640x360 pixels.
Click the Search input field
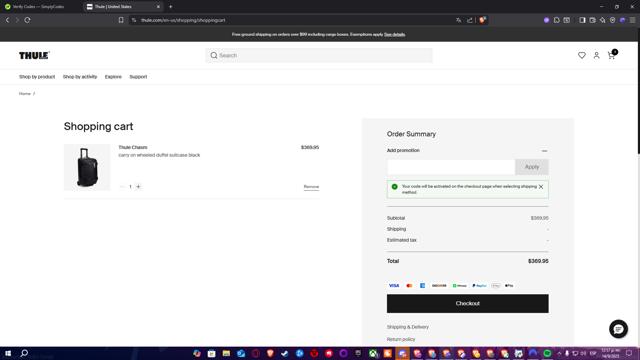click(319, 56)
